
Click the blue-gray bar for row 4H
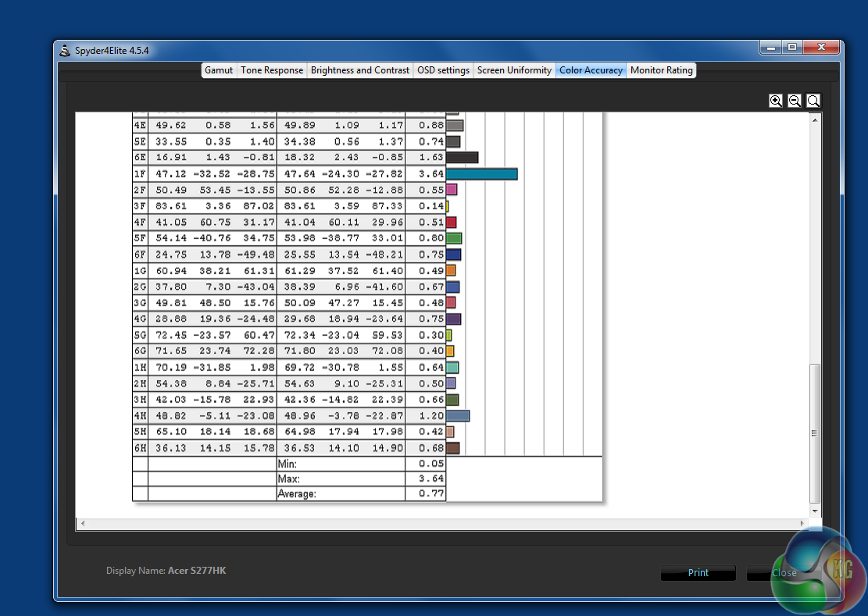pos(458,416)
